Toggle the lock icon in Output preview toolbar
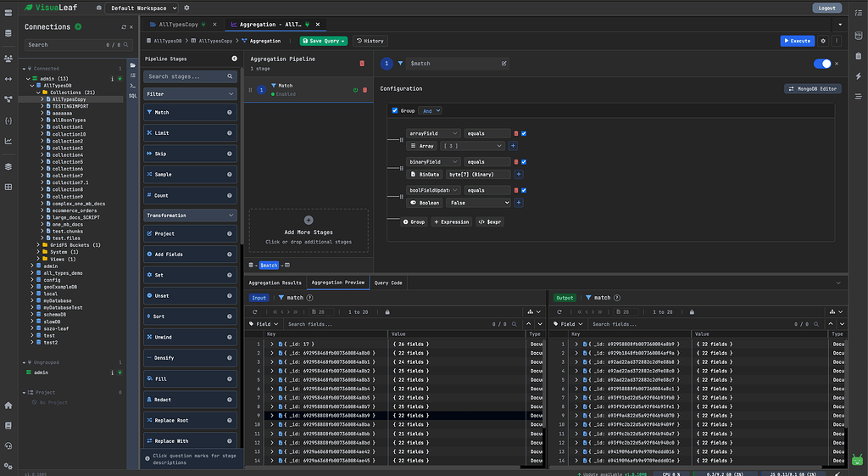This screenshot has width=868, height=476. (692, 312)
